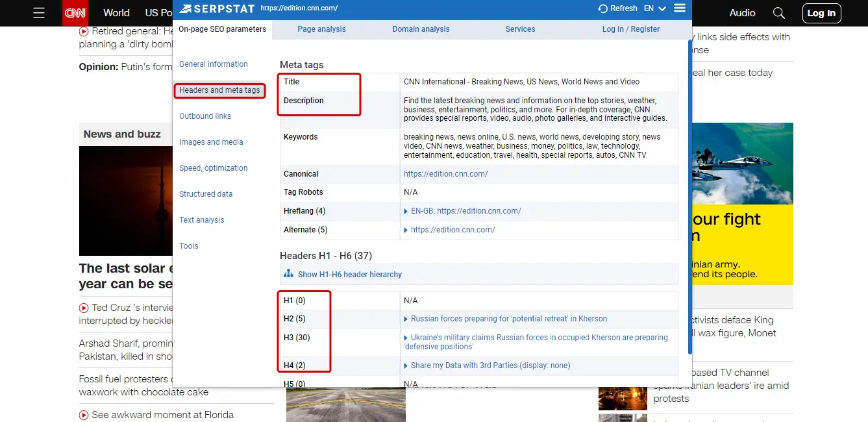868x422 pixels.
Task: Click the CNN Log In button
Action: [x=821, y=13]
